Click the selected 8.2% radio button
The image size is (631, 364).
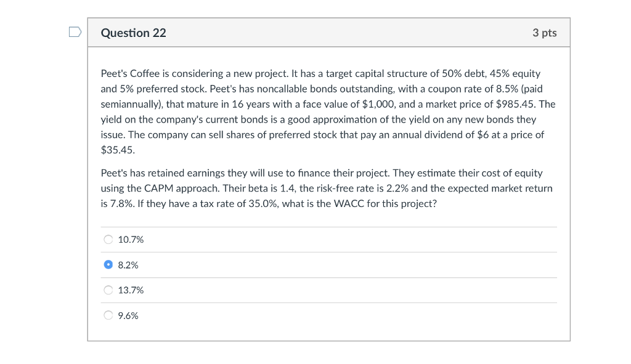108,265
